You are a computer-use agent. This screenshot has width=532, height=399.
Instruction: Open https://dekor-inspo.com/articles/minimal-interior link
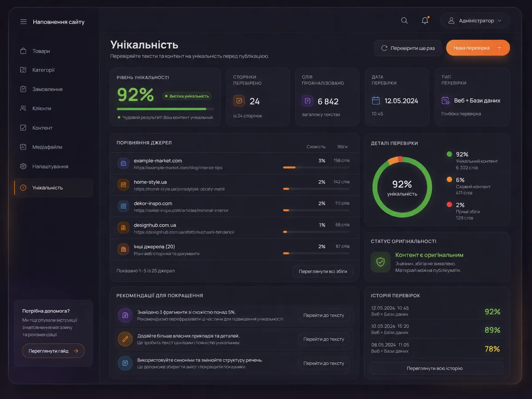point(181,211)
